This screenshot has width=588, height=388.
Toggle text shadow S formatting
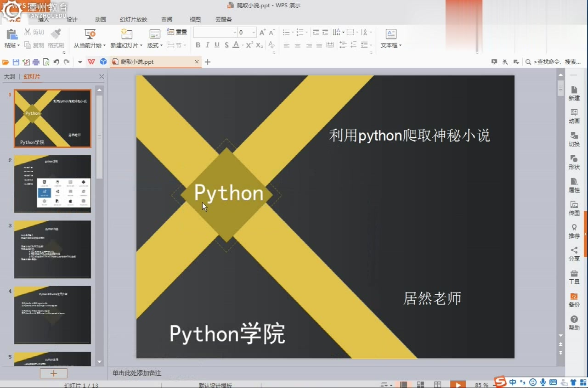coord(226,45)
